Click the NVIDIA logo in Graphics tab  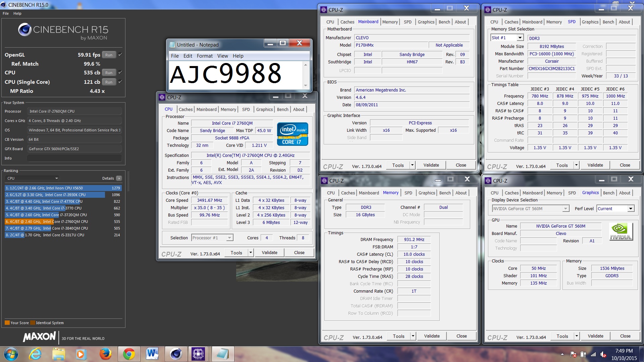click(621, 232)
